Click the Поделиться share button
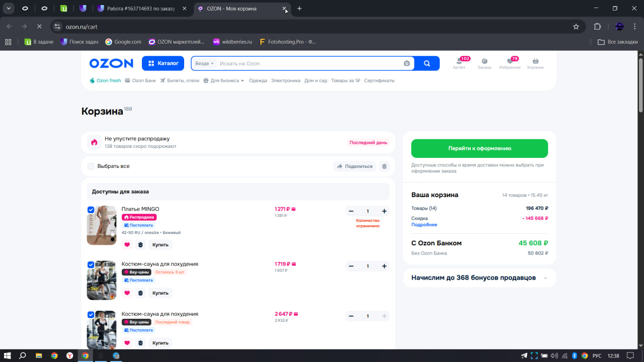Viewport: 644px width, 362px height. (355, 166)
